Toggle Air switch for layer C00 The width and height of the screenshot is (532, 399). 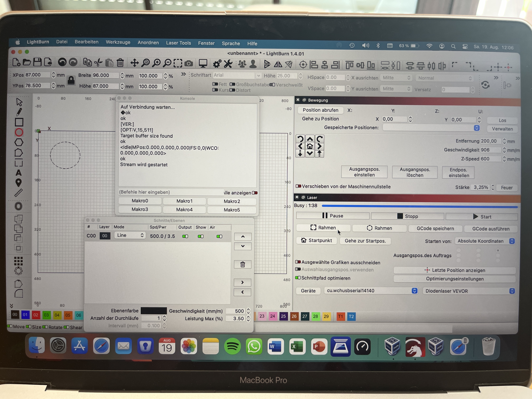(x=219, y=236)
